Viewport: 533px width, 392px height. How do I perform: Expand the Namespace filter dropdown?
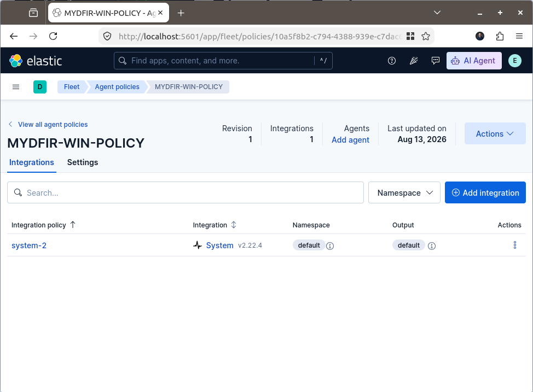pyautogui.click(x=404, y=192)
